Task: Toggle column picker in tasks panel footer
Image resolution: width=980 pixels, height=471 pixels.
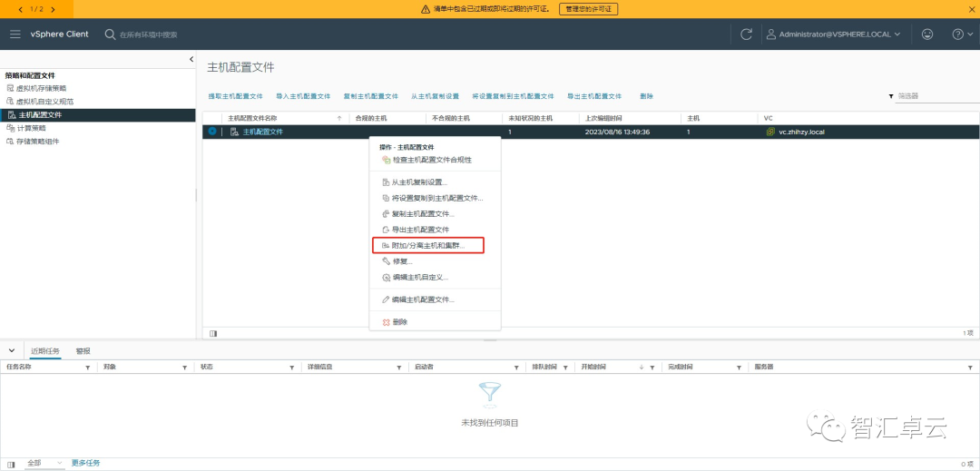Action: [x=11, y=464]
